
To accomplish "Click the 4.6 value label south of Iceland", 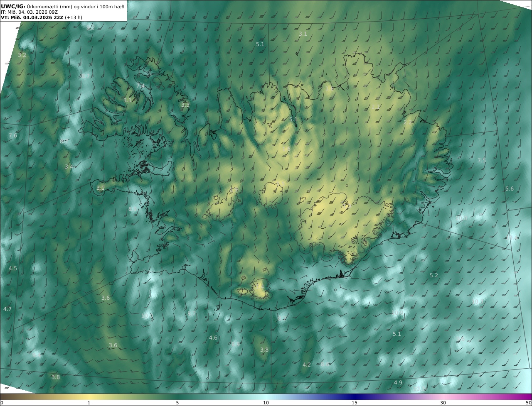I will click(x=213, y=338).
